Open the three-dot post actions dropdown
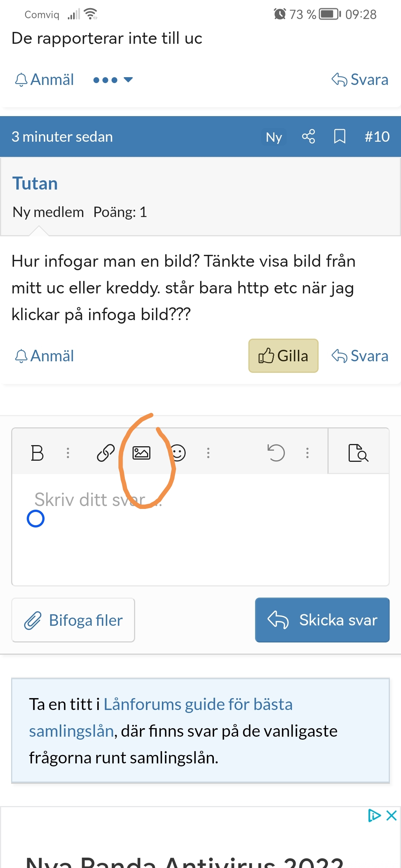 coord(113,80)
